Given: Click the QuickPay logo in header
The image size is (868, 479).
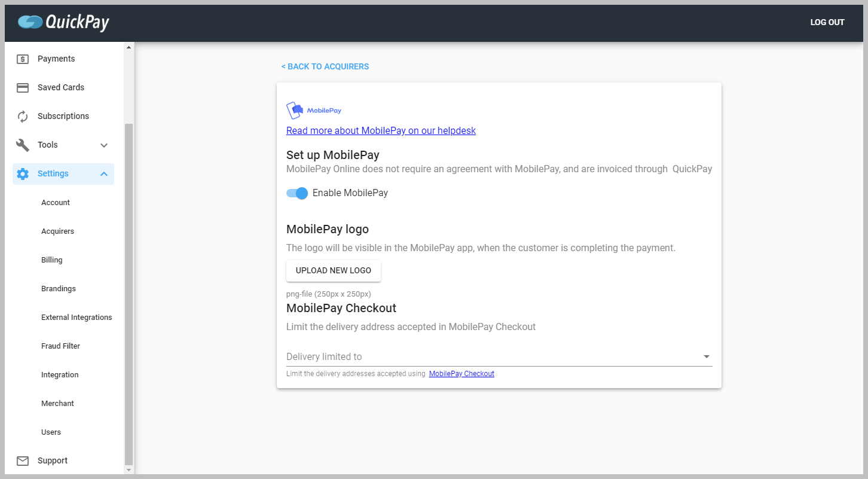Looking at the screenshot, I should [63, 22].
